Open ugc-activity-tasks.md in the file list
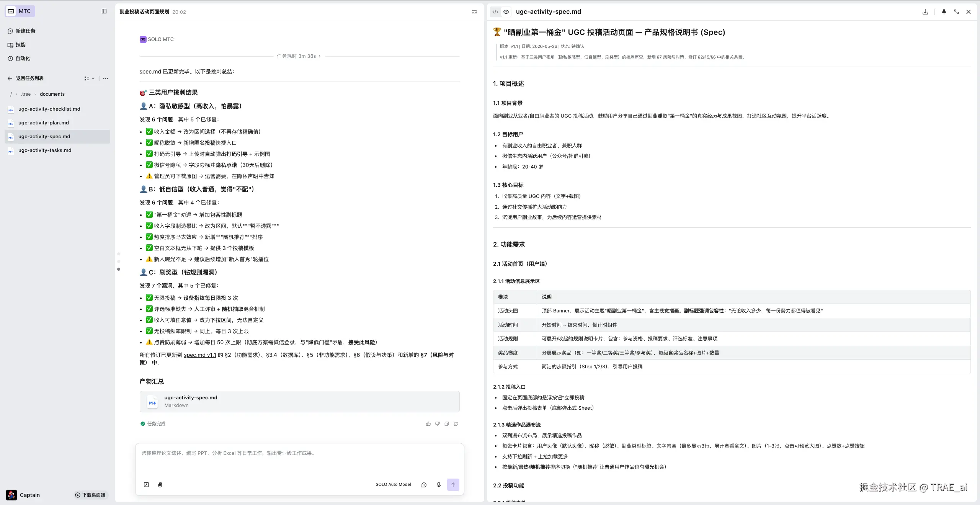 pos(57,150)
